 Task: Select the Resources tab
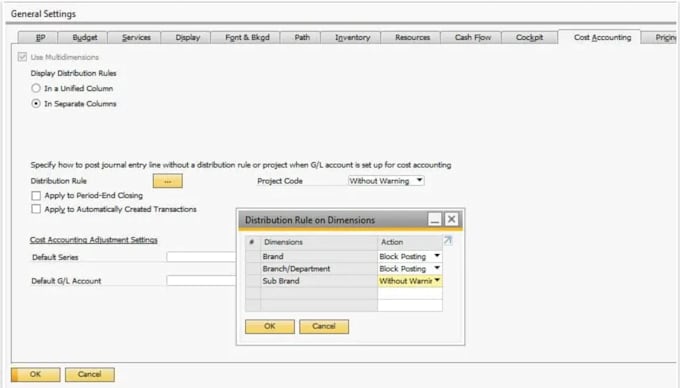coord(412,38)
